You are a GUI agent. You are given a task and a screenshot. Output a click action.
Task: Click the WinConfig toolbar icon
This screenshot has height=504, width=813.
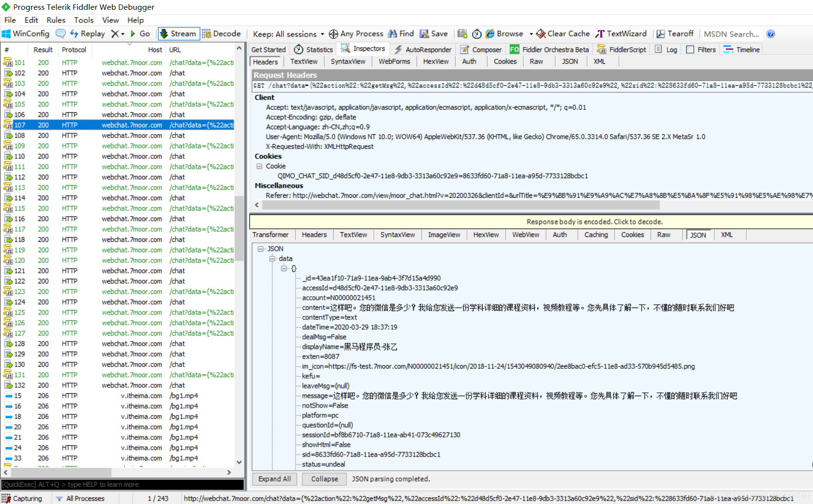point(25,34)
